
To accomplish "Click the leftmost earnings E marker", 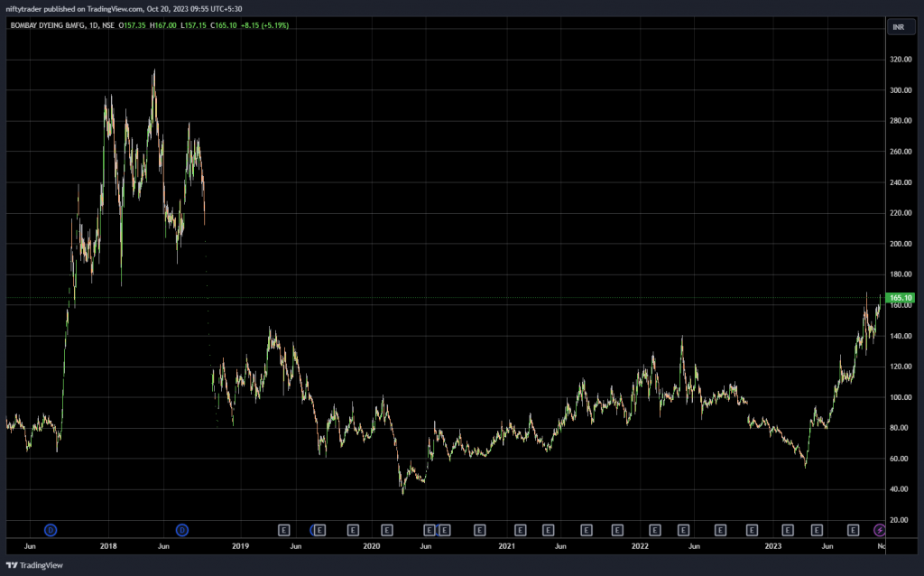I will [x=283, y=530].
